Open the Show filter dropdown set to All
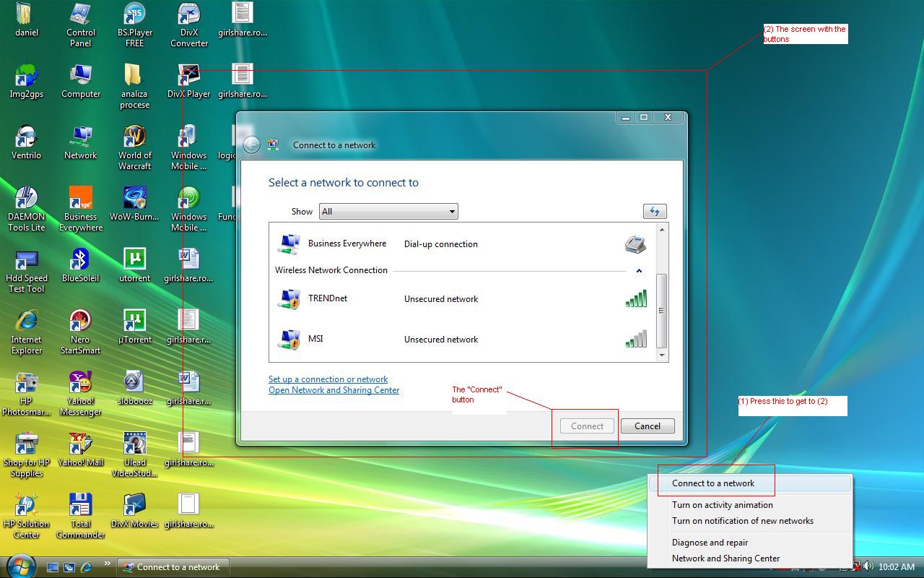The width and height of the screenshot is (924, 578). 388,212
